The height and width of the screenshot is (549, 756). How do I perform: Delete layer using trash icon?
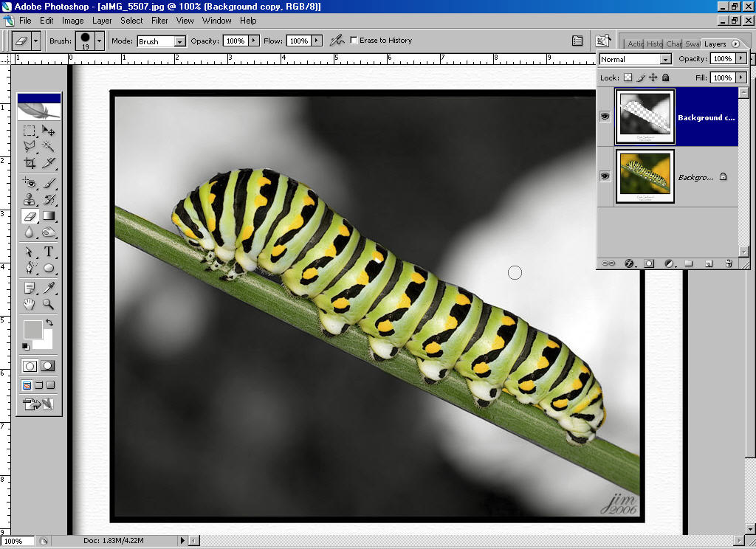[729, 263]
